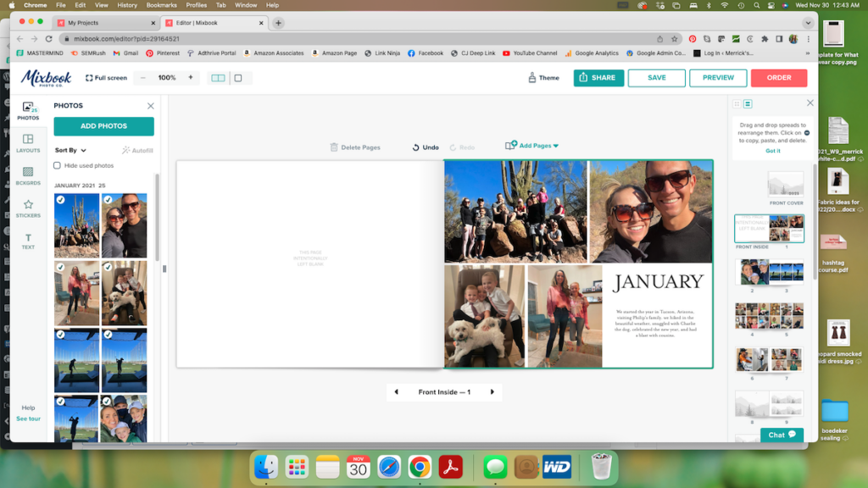The height and width of the screenshot is (488, 868).
Task: Click the Delete Pages icon
Action: tap(335, 147)
